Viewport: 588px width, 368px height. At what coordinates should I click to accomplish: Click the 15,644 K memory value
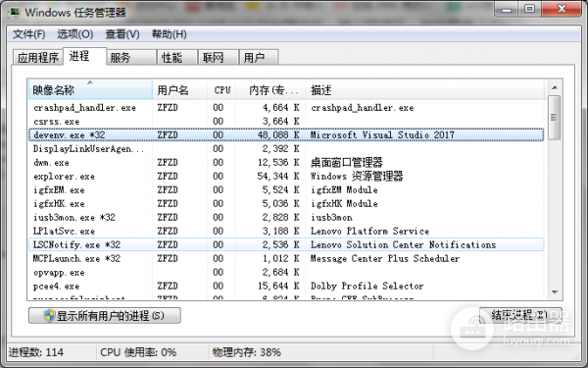278,287
